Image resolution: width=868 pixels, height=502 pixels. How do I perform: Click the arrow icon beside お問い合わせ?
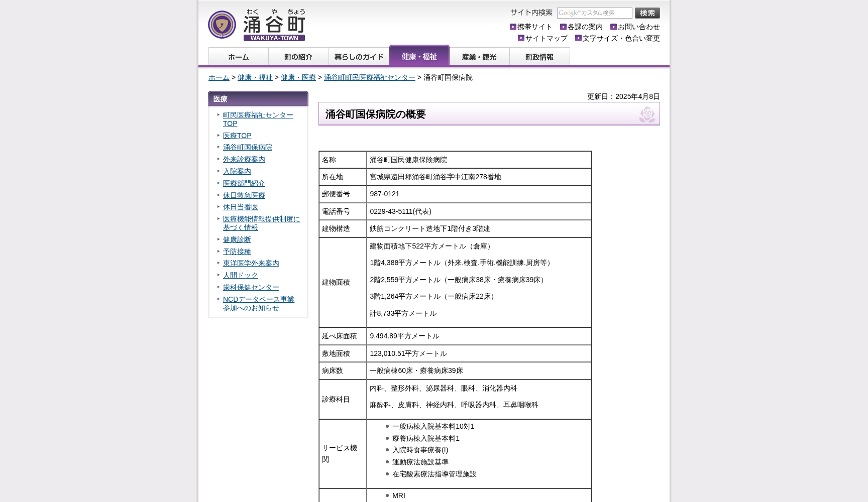tap(613, 27)
